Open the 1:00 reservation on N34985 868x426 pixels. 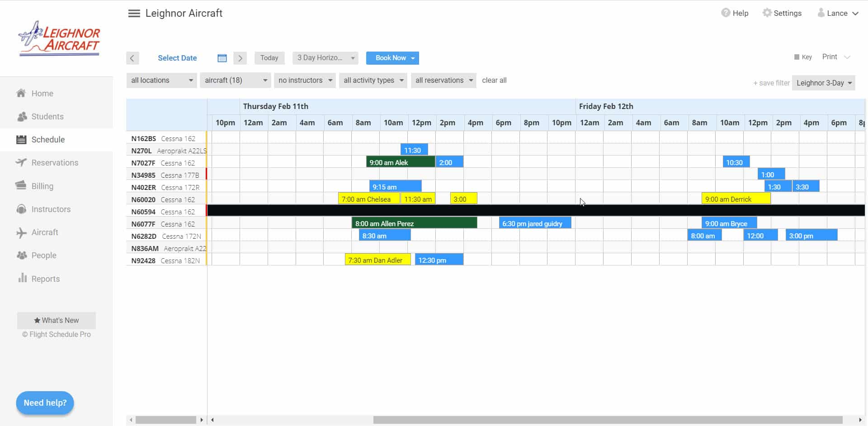click(x=771, y=175)
